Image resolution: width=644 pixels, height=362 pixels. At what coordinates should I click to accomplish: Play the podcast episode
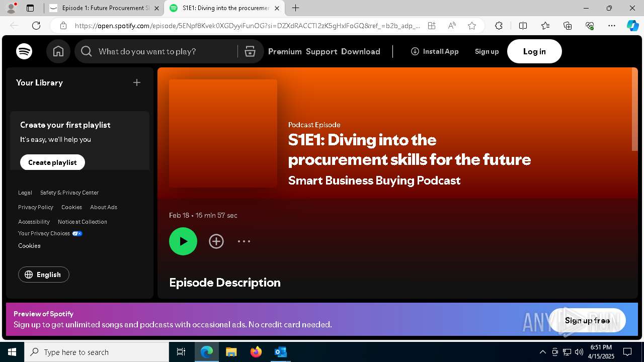point(183,241)
